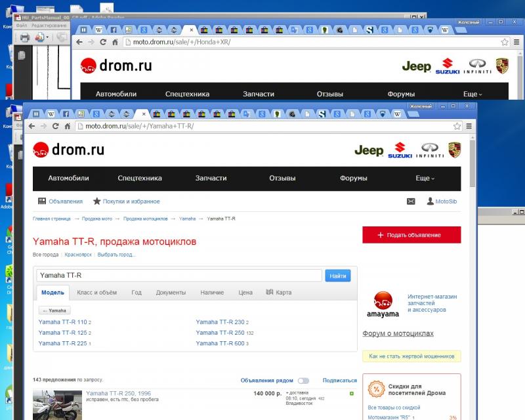Open the Карта map tab
The height and width of the screenshot is (420, 525).
(x=278, y=293)
